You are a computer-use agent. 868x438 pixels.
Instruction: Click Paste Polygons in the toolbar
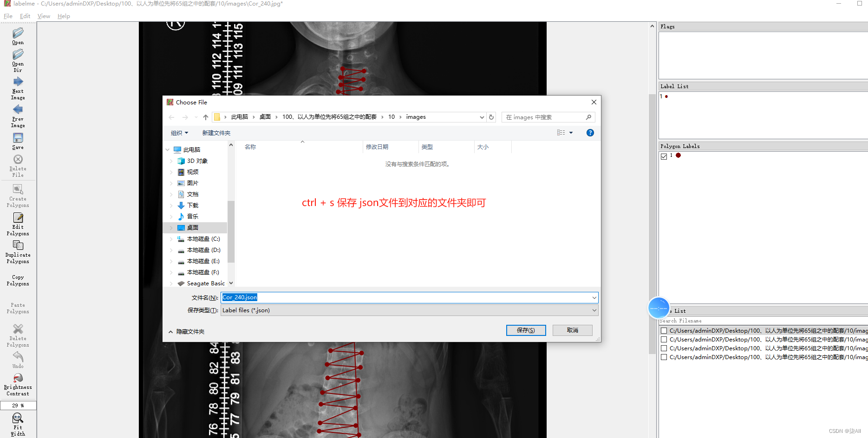click(18, 308)
